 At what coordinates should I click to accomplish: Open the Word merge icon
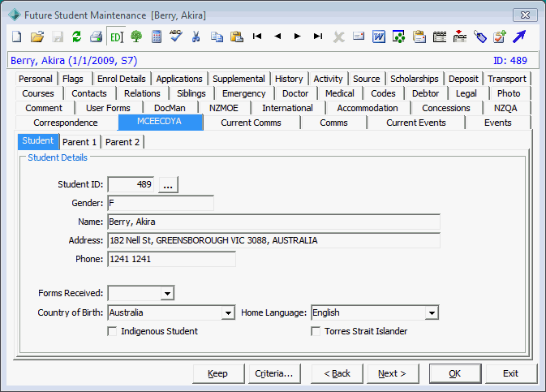click(x=379, y=37)
